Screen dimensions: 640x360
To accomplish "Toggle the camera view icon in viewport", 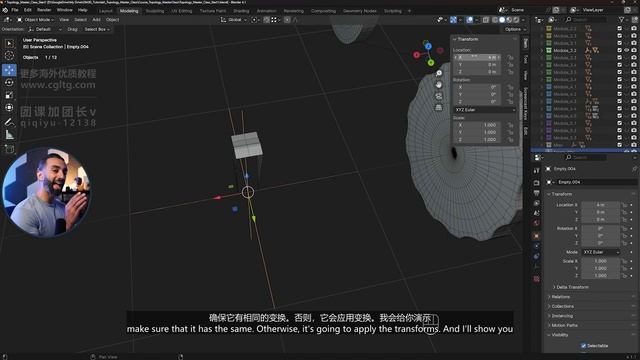I will tap(439, 96).
